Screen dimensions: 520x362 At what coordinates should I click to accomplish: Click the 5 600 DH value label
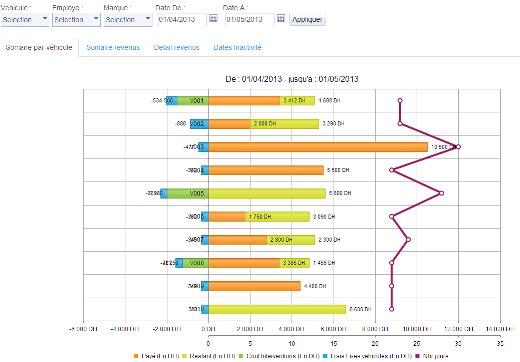[x=340, y=193]
